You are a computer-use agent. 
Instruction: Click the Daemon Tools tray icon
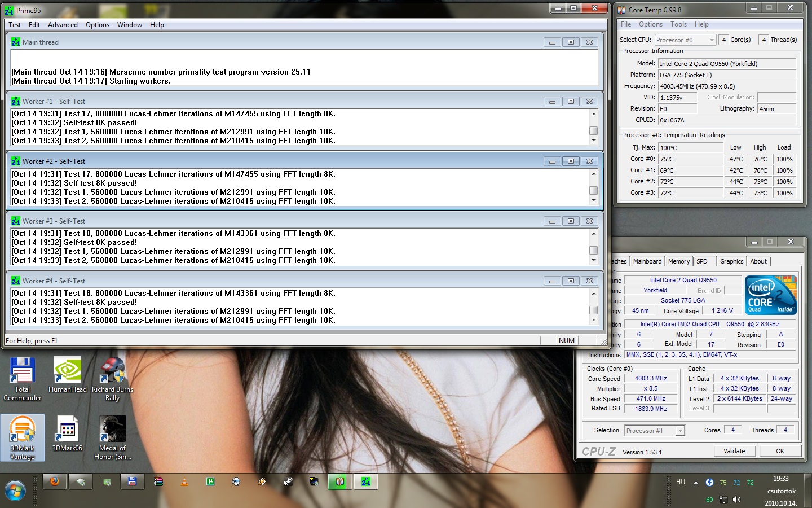[x=709, y=482]
